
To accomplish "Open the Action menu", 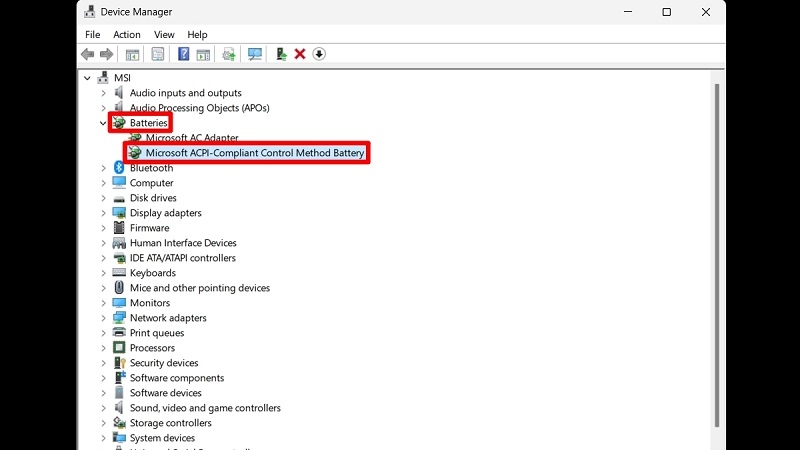I will tap(127, 34).
